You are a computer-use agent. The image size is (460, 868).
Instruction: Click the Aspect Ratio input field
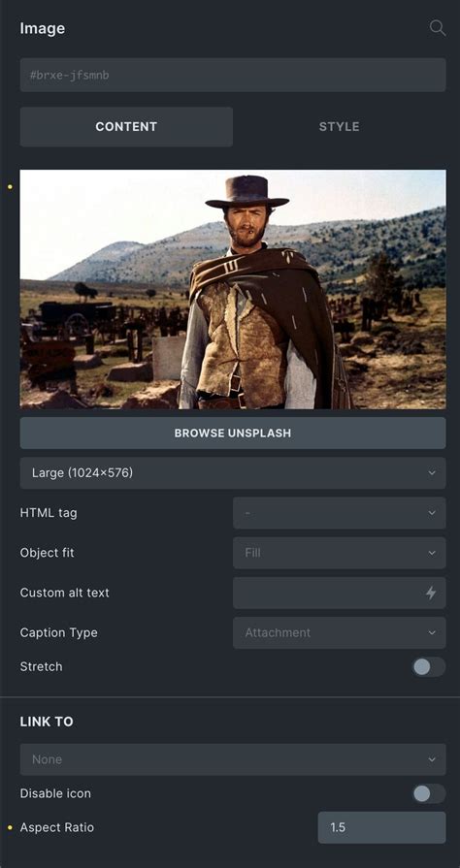(x=381, y=827)
